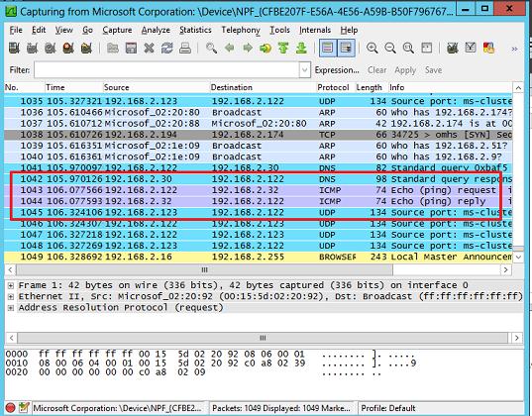Open expert info red circle in status bar
The width and height of the screenshot is (532, 416).
11,408
